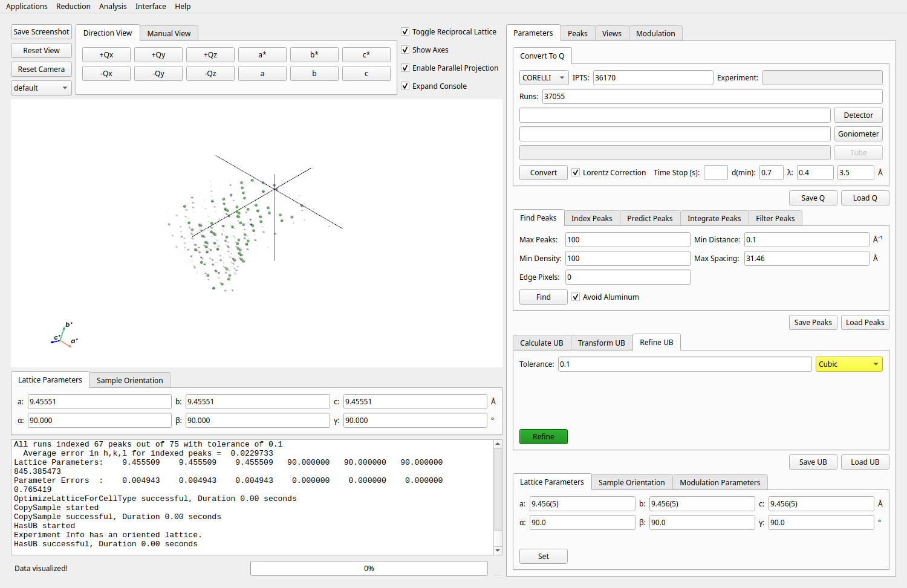Screen dimensions: 907x588
Task: Click console scrollbar down arrow
Action: [498, 551]
